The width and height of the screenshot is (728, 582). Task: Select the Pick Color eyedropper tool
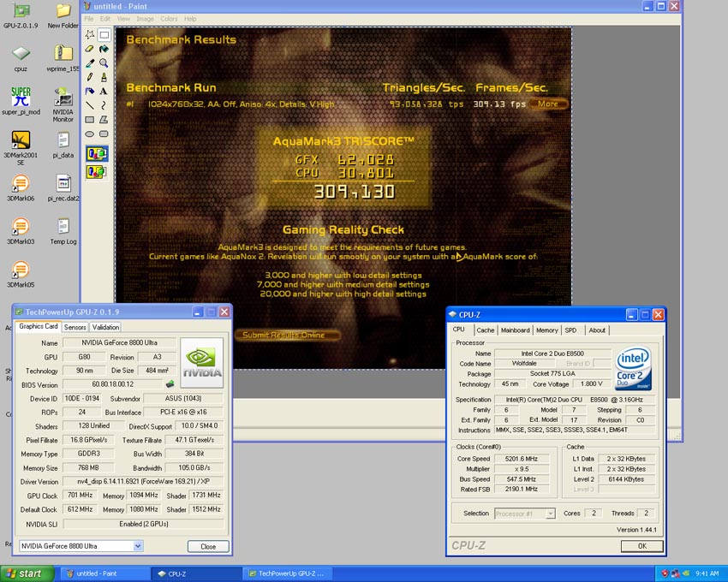[90, 63]
